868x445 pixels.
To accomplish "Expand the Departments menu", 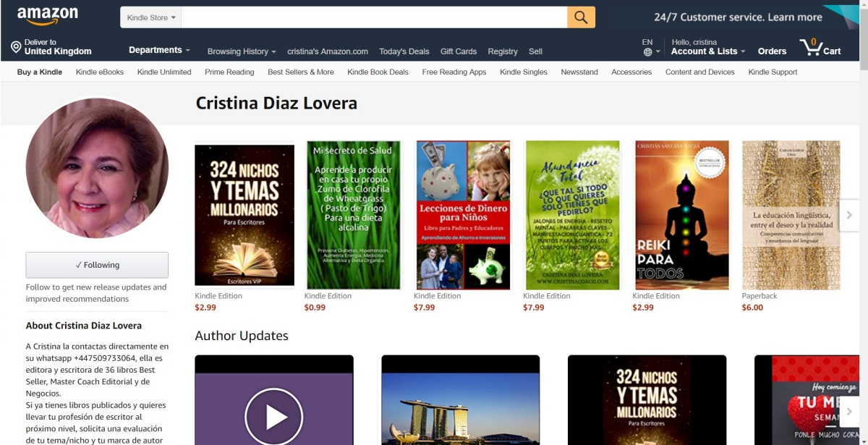I will (x=159, y=50).
